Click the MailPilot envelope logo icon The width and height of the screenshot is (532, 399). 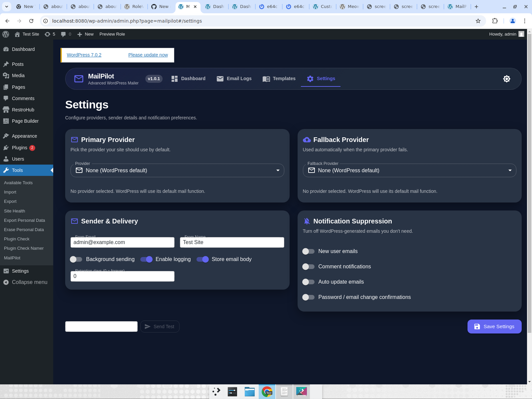(79, 79)
